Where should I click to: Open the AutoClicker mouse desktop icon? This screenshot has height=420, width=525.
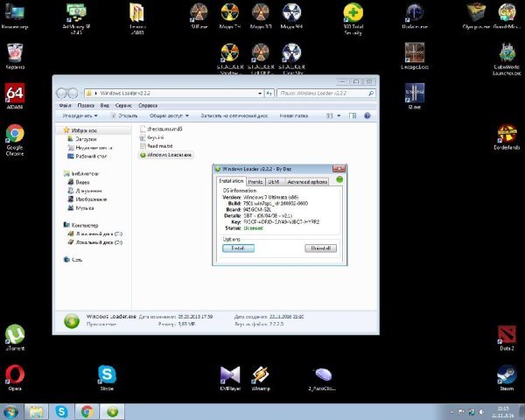point(322,379)
